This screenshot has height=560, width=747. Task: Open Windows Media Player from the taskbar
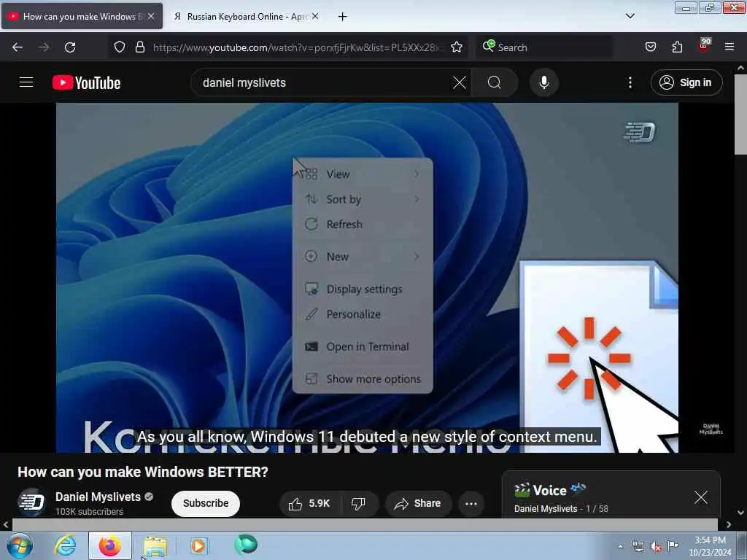pos(198,545)
